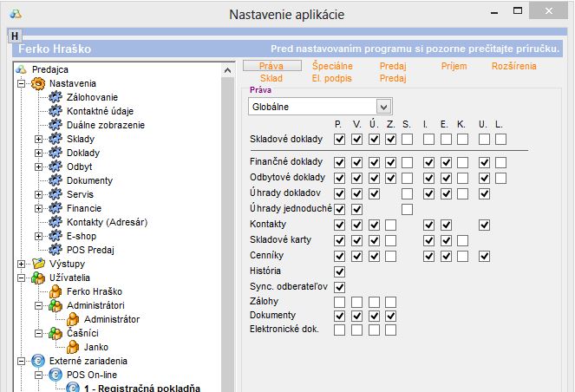Click the POS Predaj gear icon
This screenshot has height=392, width=575.
point(56,250)
